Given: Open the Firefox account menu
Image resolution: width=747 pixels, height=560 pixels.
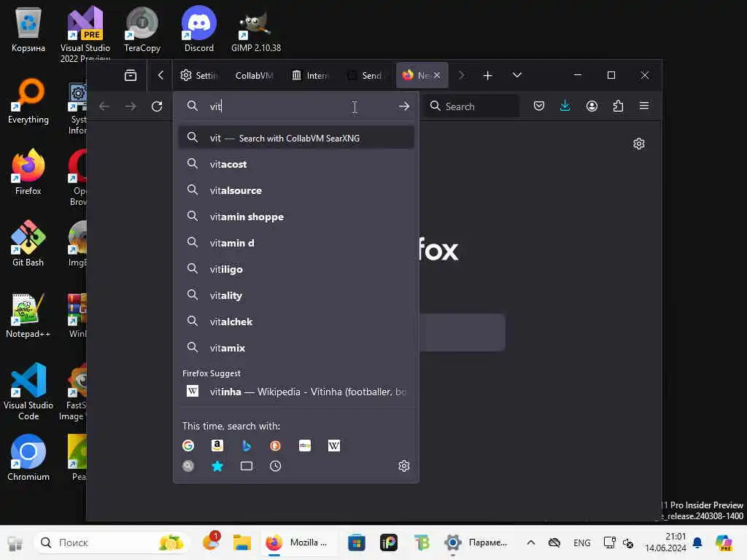Looking at the screenshot, I should pyautogui.click(x=592, y=106).
